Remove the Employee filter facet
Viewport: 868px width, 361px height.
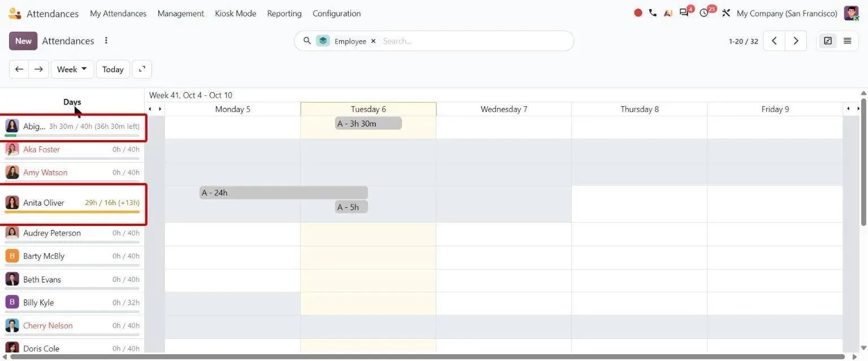click(373, 41)
